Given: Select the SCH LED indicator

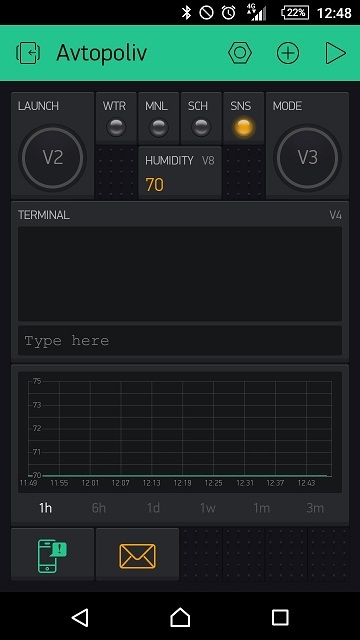Looking at the screenshot, I should pyautogui.click(x=201, y=127).
